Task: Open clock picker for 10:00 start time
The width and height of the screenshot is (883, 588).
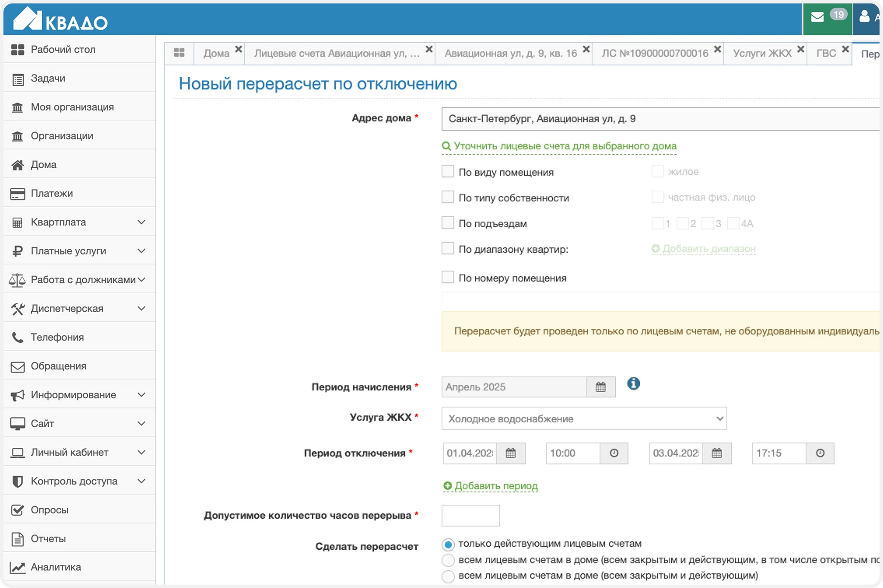Action: 614,453
